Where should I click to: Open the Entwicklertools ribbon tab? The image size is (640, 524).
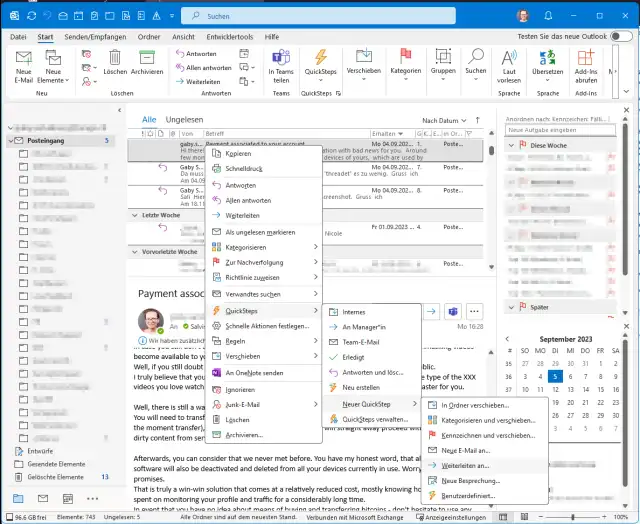click(x=230, y=37)
